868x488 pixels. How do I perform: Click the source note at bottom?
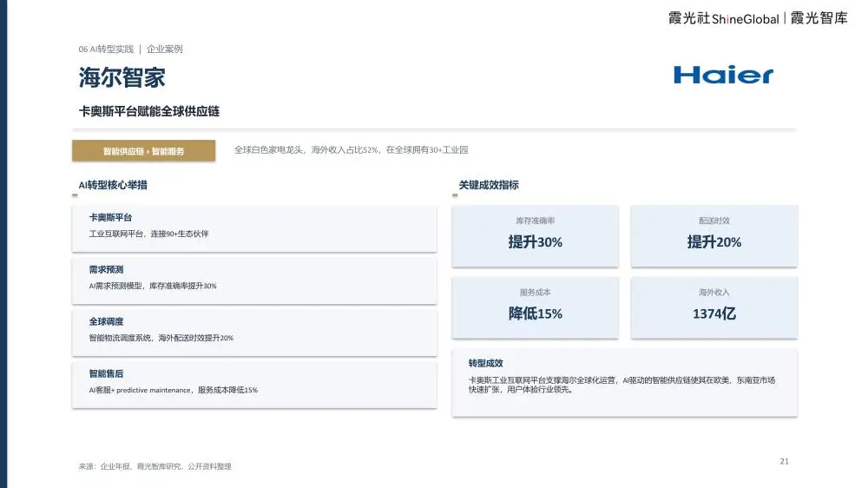[x=155, y=466]
